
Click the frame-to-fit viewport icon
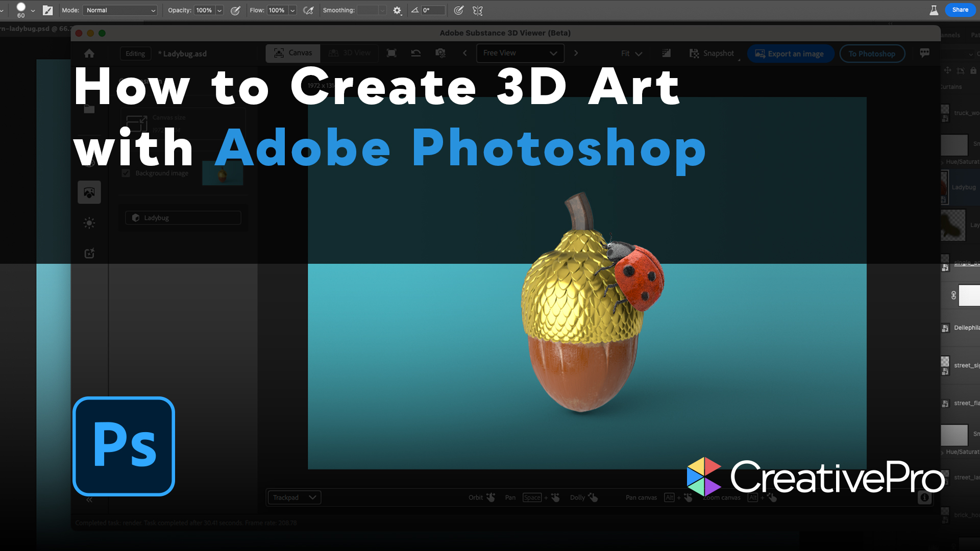[391, 53]
